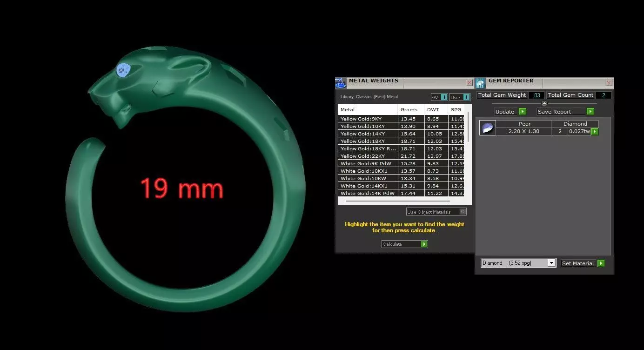Click the green arrow beside Set Material
Screen dimensions: 644x350
tap(601, 263)
